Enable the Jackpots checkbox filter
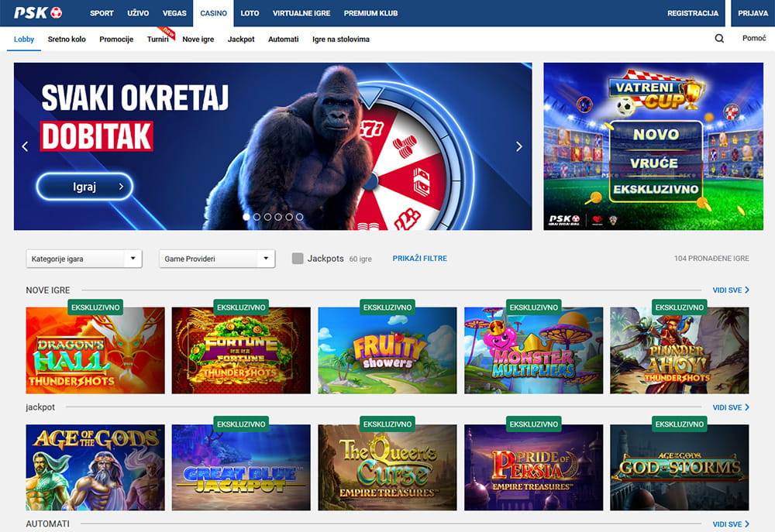The width and height of the screenshot is (775, 532). point(298,259)
